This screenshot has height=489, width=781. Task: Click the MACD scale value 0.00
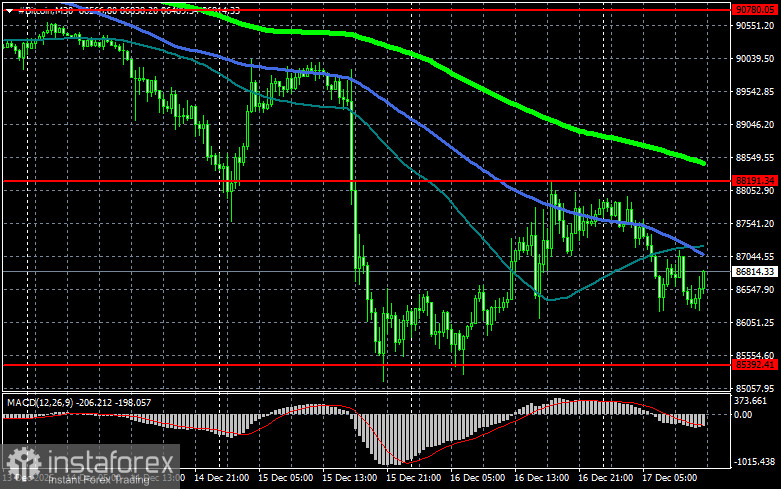[743, 414]
